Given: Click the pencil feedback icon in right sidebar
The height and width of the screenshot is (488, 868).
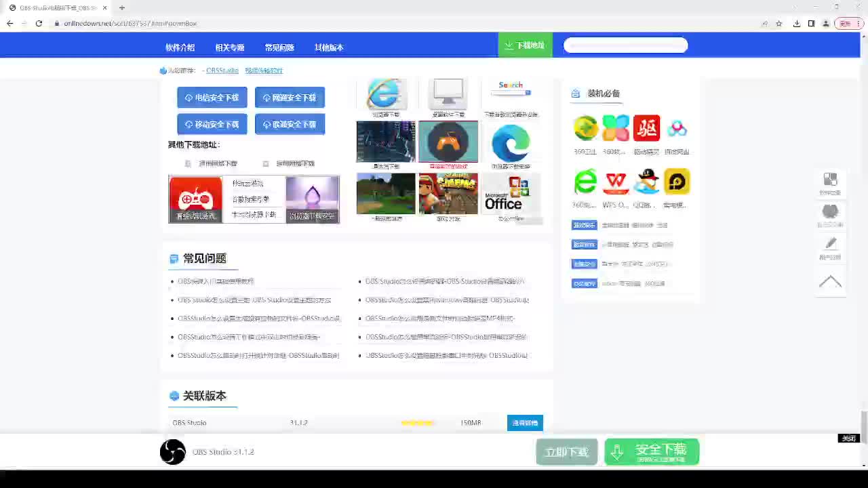Looking at the screenshot, I should click(x=830, y=243).
